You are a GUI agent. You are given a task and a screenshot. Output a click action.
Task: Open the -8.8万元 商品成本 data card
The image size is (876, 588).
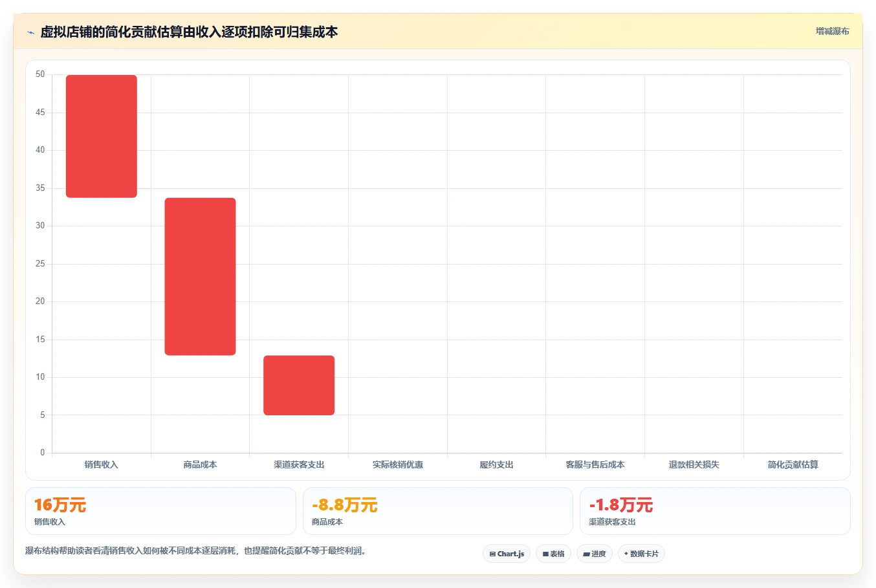pos(438,511)
